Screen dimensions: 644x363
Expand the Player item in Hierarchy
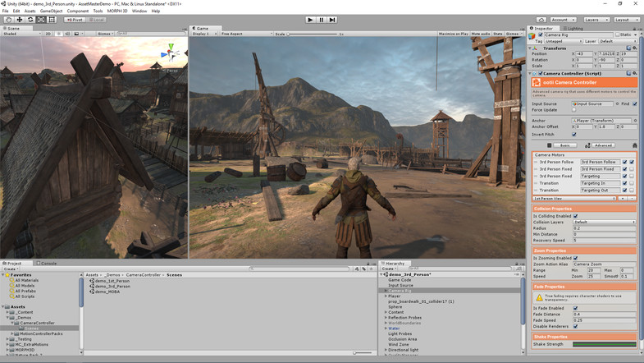coord(386,296)
